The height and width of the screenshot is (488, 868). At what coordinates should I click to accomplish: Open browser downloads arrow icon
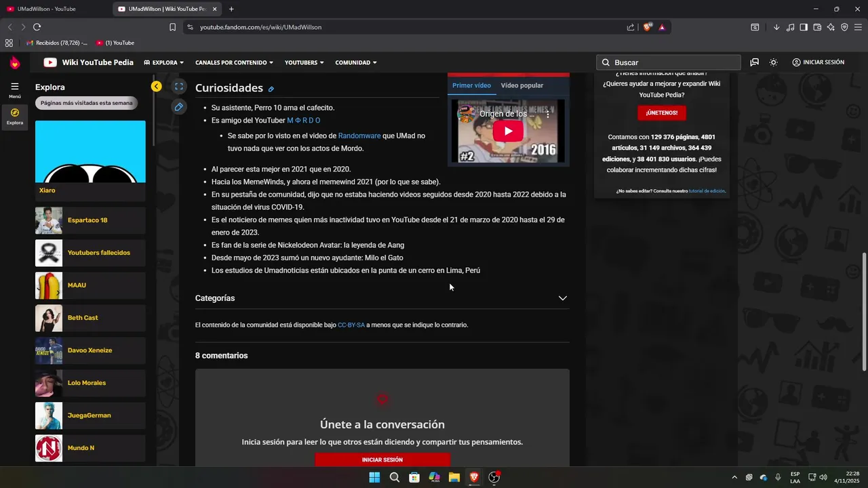tap(776, 27)
